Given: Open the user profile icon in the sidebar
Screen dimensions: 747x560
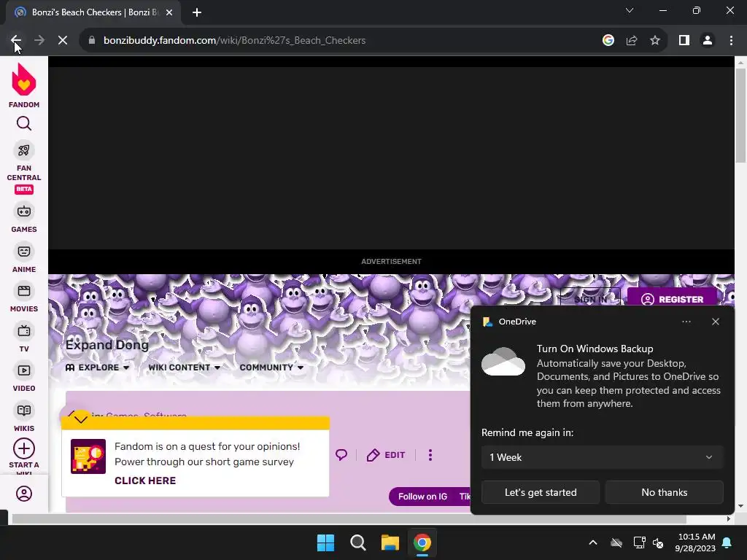Looking at the screenshot, I should 24,494.
